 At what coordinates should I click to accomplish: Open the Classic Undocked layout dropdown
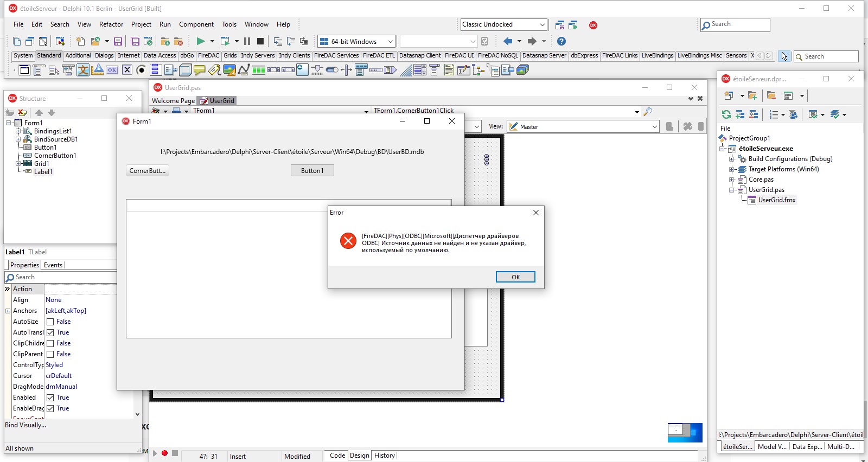click(542, 24)
